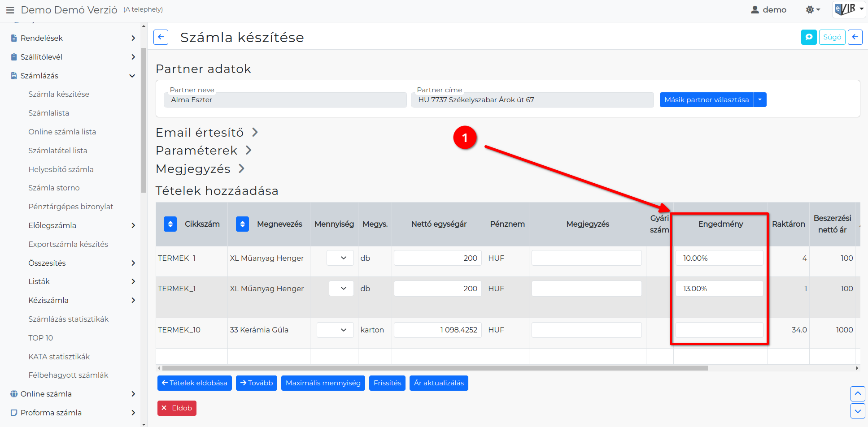Sort by Cikkszám column icon
Viewport: 868px width, 427px height.
[170, 224]
